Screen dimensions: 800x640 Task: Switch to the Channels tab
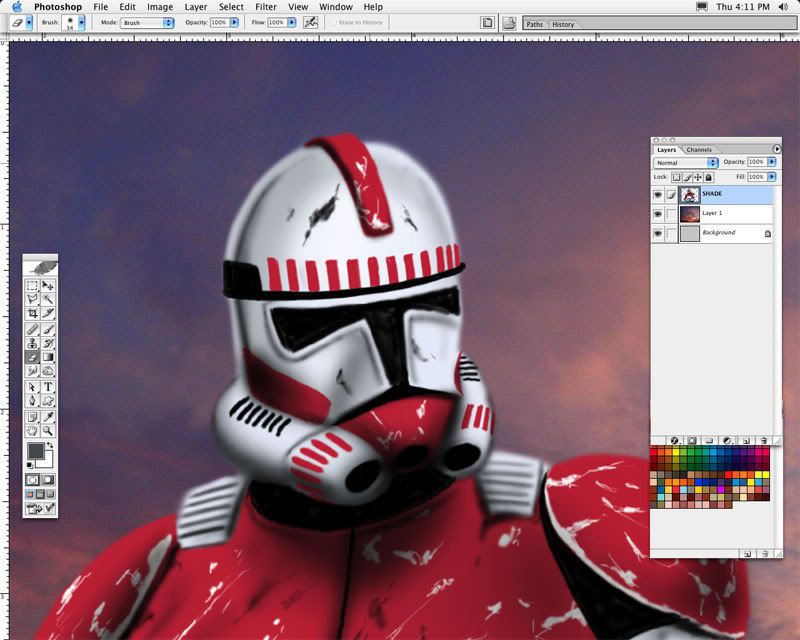[699, 150]
